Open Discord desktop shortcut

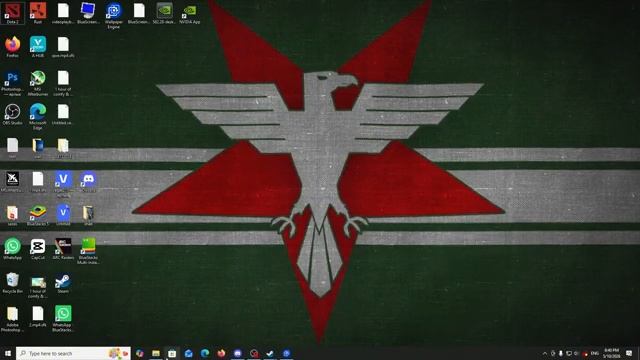point(88,182)
